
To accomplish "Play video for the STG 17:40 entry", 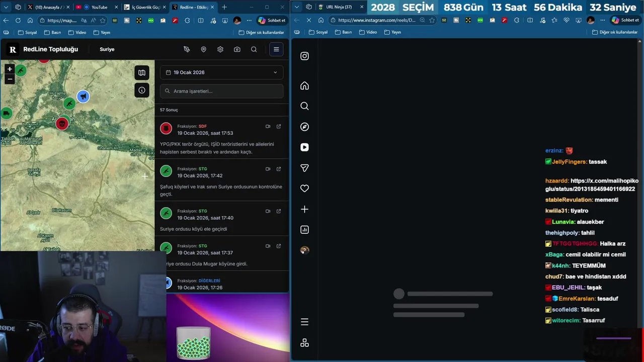I will [268, 211].
